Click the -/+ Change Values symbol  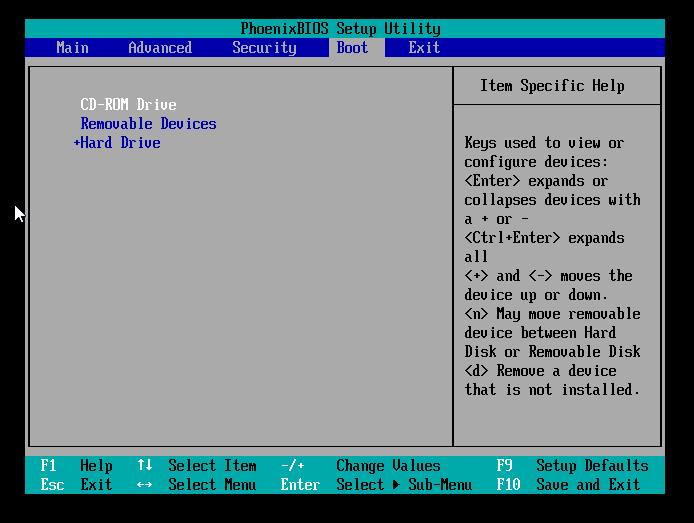[292, 466]
